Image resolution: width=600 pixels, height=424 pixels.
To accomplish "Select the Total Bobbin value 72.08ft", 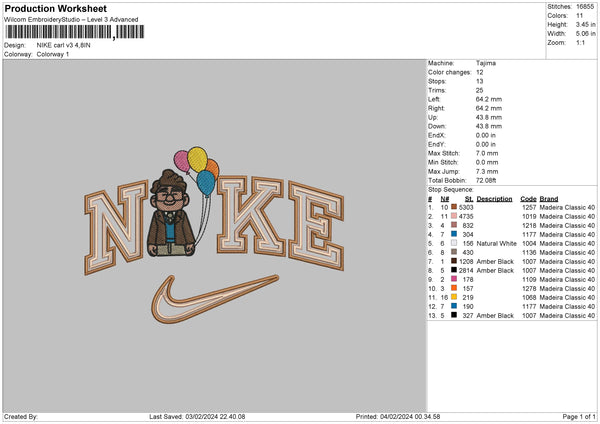I will pyautogui.click(x=486, y=180).
